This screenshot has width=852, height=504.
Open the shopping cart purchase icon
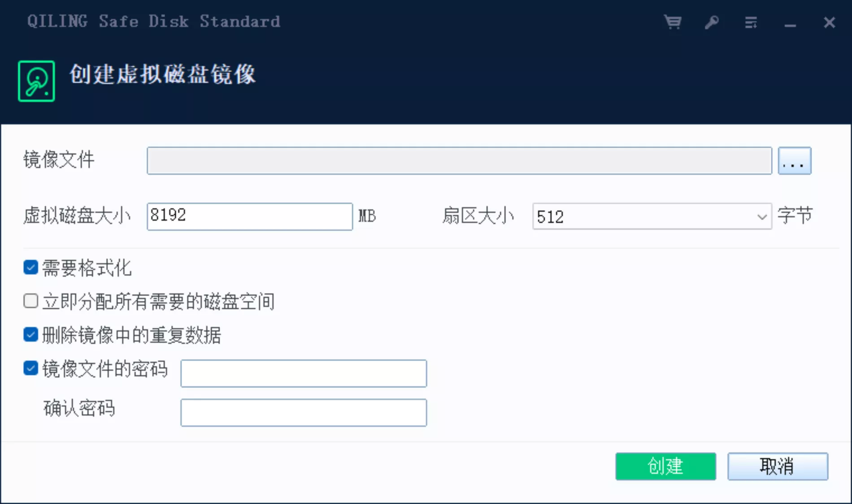click(673, 22)
